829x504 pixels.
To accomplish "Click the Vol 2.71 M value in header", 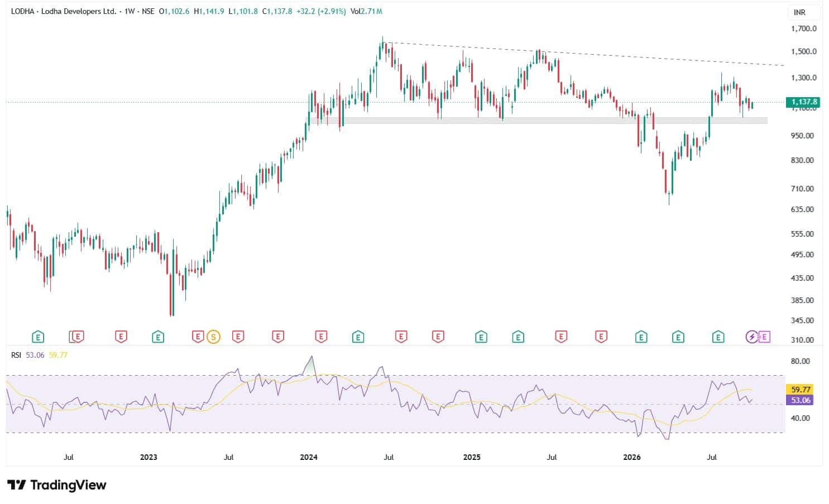I will (x=366, y=11).
